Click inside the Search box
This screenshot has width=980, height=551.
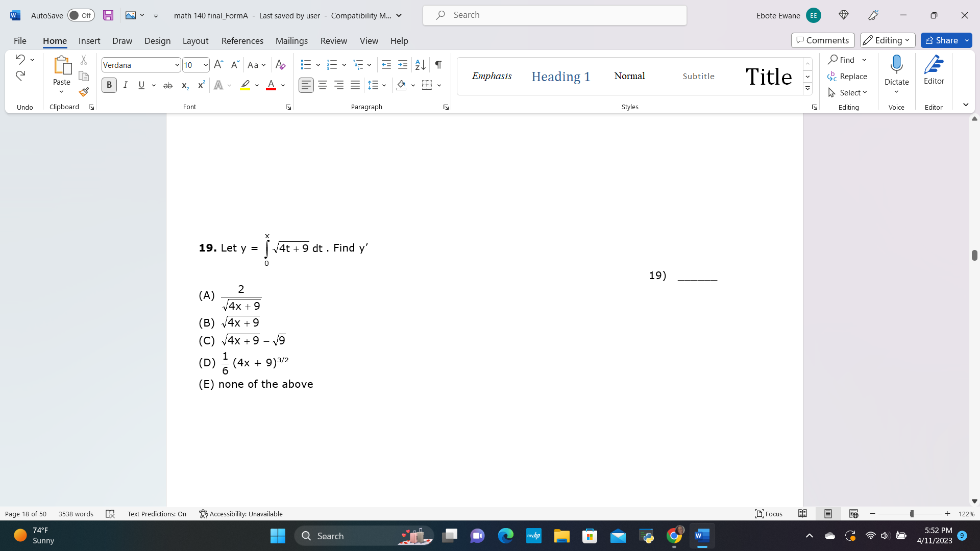click(x=555, y=15)
